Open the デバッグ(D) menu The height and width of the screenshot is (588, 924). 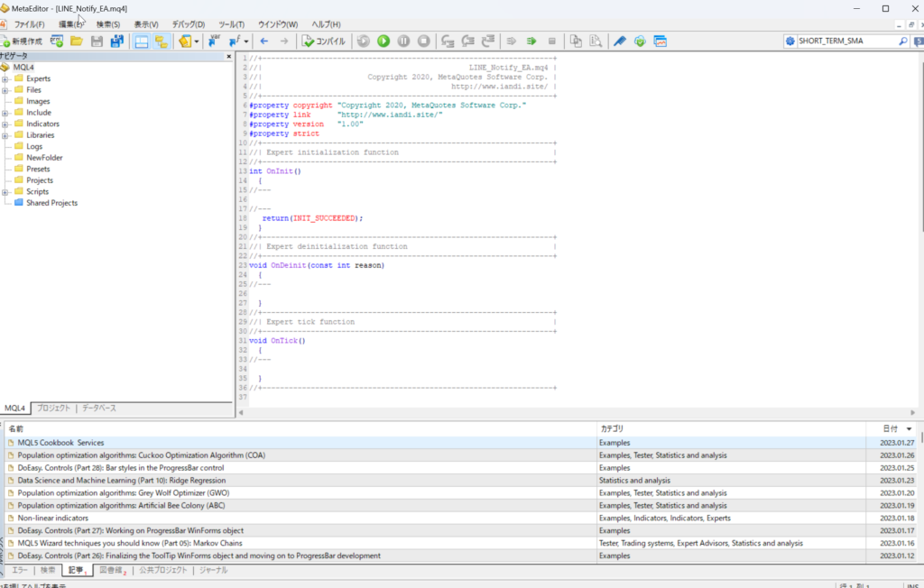pyautogui.click(x=189, y=24)
